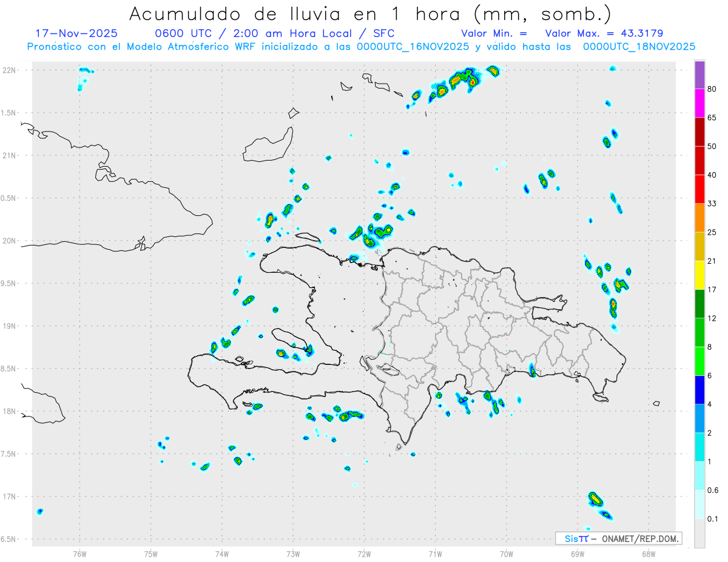Select the '18N' latitude label

pyautogui.click(x=10, y=411)
